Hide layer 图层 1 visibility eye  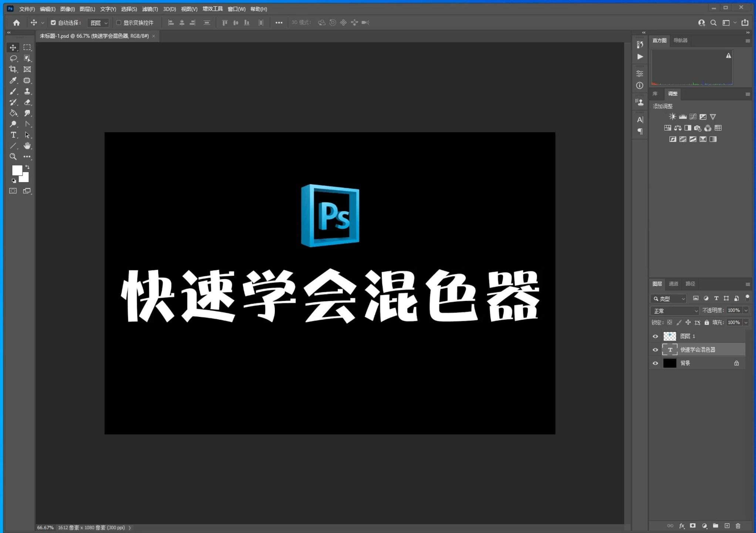655,336
